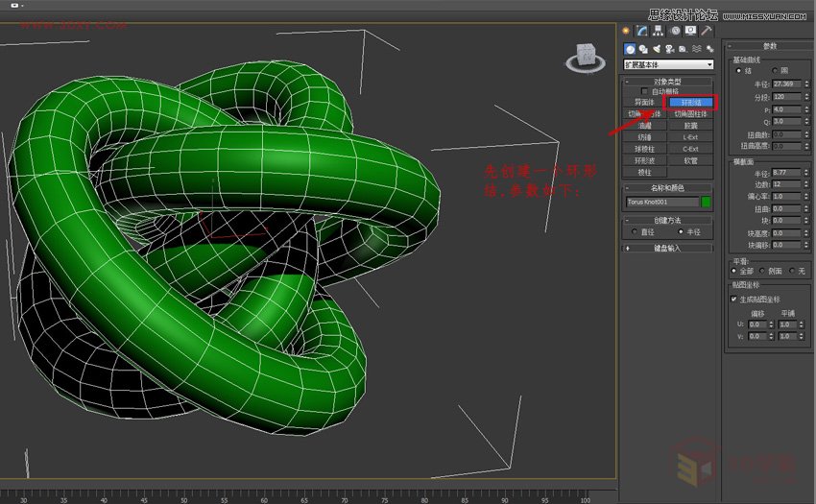Select the Lights category icon

click(657, 49)
